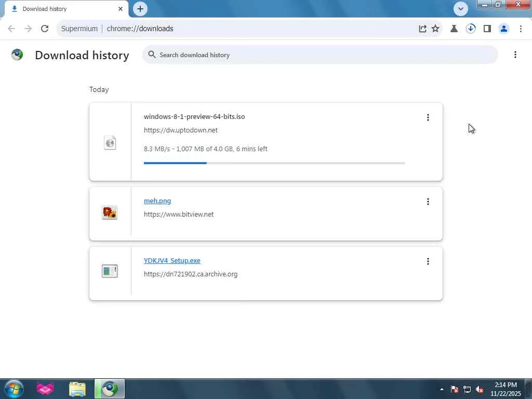Open the tab search dropdown

[x=461, y=9]
